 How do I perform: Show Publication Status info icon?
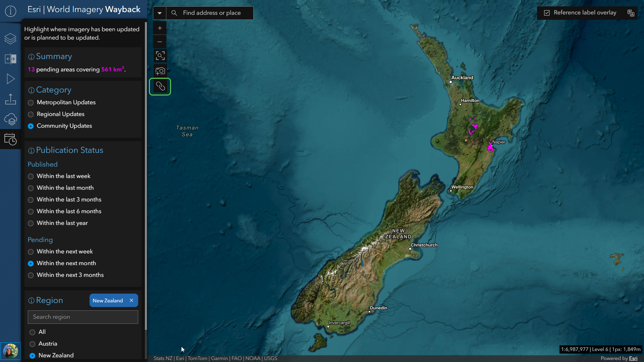(31, 150)
